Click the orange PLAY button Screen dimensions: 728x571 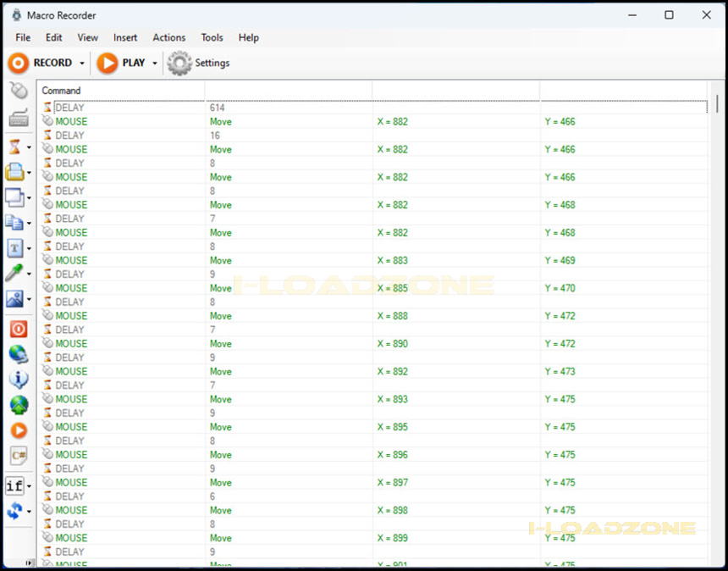click(x=121, y=63)
